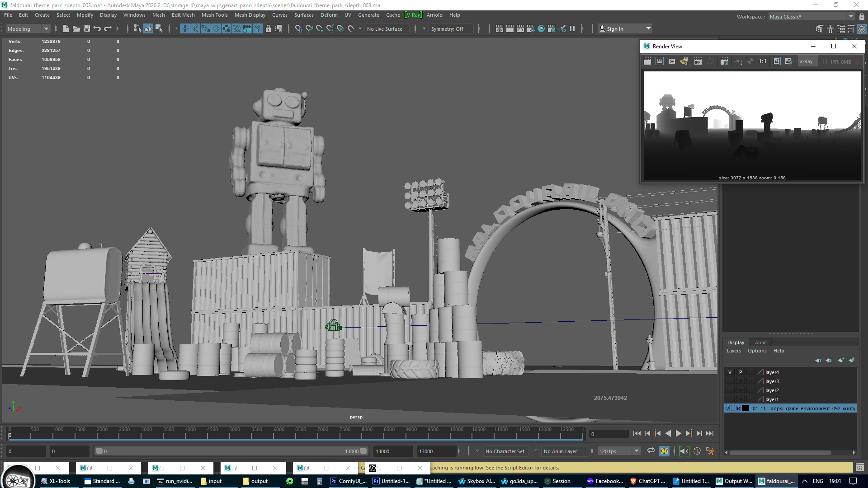This screenshot has height=488, width=868.
Task: Open ComfyUI from the taskbar
Action: click(x=348, y=481)
